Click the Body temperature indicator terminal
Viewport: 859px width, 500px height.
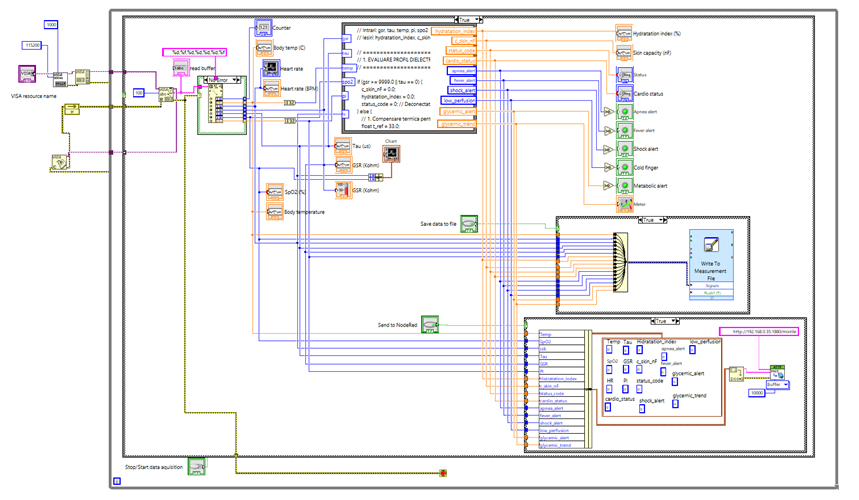coord(274,212)
